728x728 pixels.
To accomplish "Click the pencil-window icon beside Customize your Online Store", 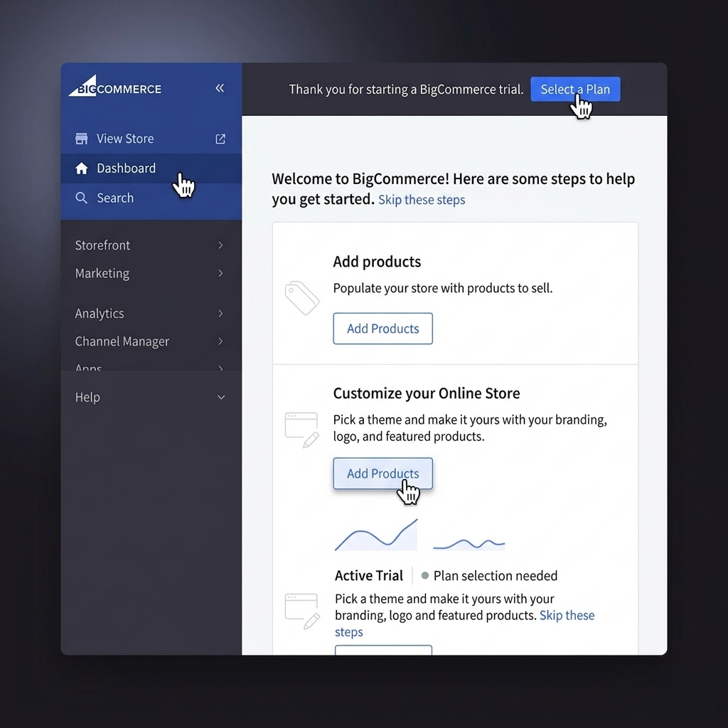I will point(301,429).
